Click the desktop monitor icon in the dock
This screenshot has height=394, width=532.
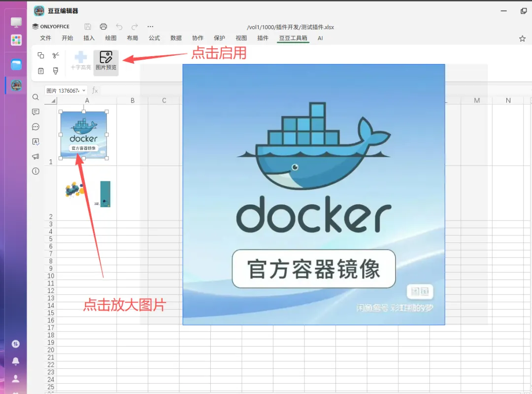[x=16, y=22]
